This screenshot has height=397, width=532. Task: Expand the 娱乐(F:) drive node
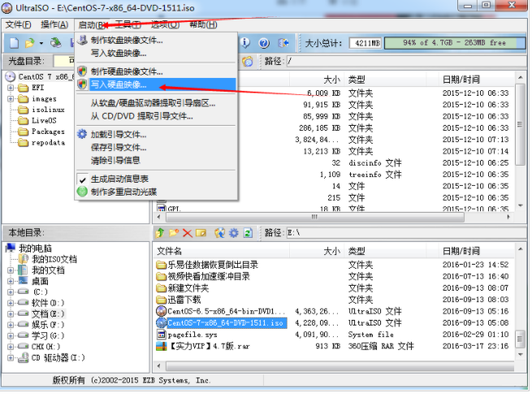(11, 325)
